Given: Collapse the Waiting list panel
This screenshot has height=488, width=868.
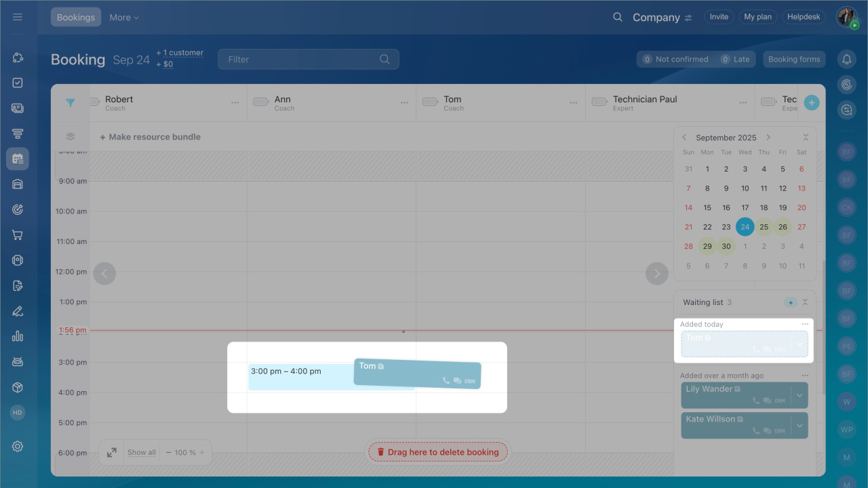Looking at the screenshot, I should coord(805,302).
